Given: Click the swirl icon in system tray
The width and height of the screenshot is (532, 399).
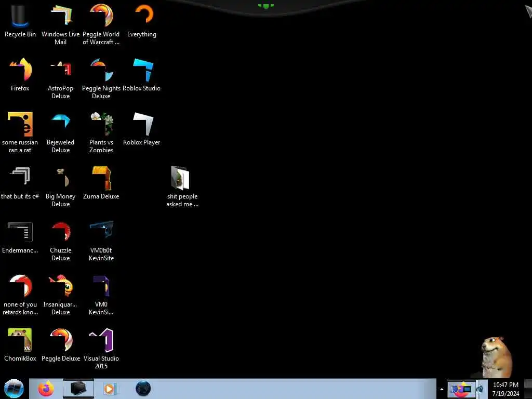Looking at the screenshot, I should click(480, 389).
